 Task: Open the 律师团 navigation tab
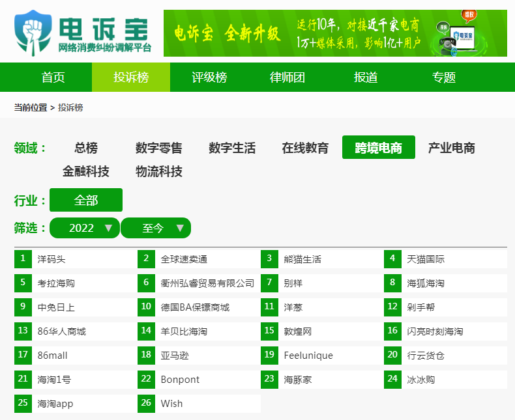click(x=287, y=77)
